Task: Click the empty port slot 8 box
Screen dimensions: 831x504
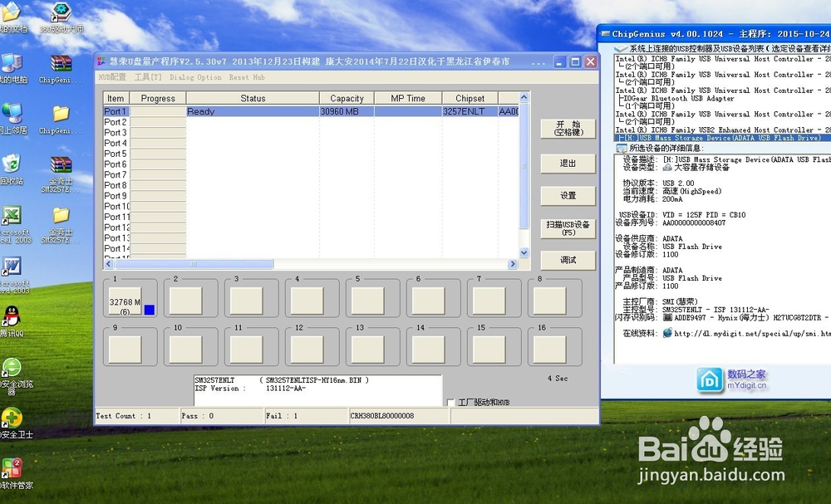Action: [550, 301]
